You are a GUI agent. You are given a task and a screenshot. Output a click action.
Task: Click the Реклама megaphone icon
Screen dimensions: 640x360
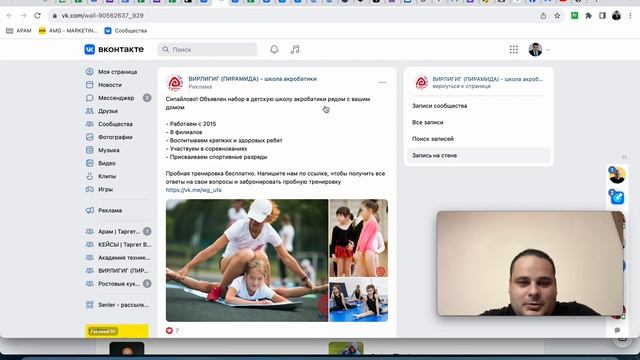pyautogui.click(x=90, y=211)
